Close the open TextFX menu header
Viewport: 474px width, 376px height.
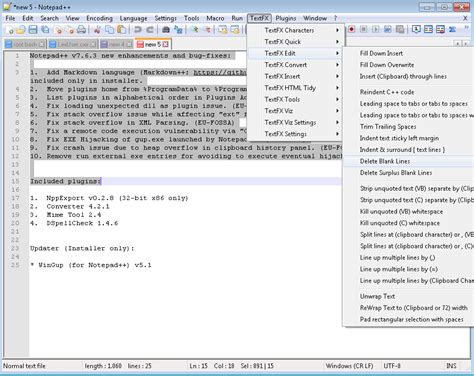coord(259,18)
